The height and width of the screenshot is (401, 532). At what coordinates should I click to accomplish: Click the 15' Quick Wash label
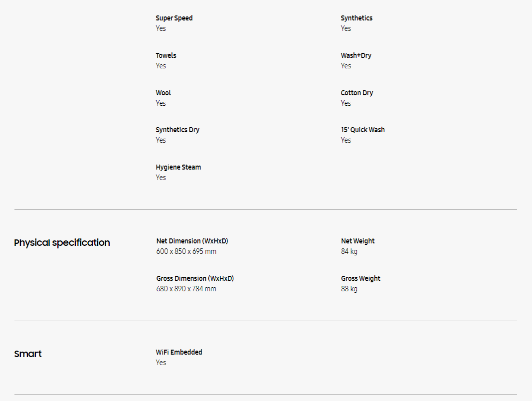tap(363, 130)
